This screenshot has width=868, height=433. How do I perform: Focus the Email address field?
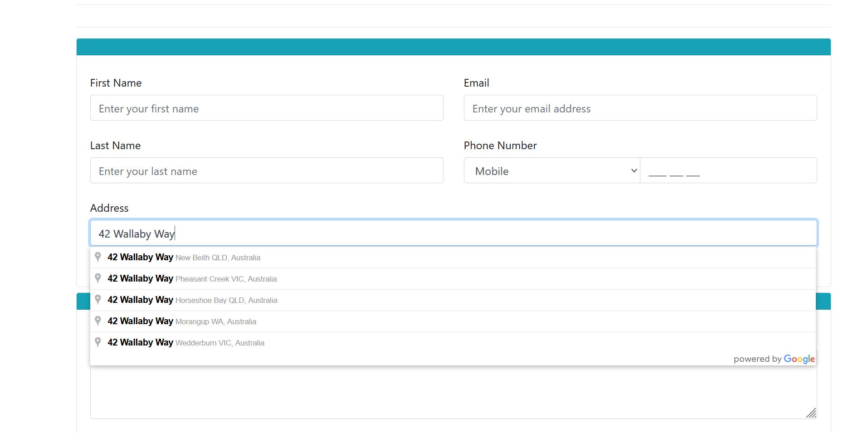[x=640, y=108]
